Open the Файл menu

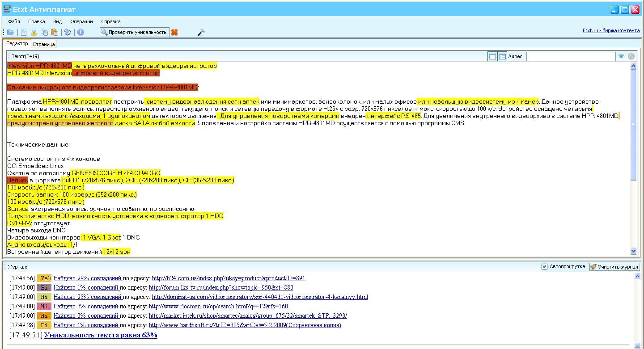tap(14, 21)
